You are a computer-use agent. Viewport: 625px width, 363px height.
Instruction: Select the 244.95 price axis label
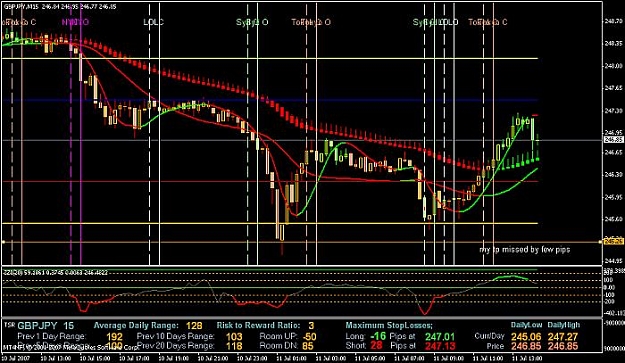tap(613, 261)
